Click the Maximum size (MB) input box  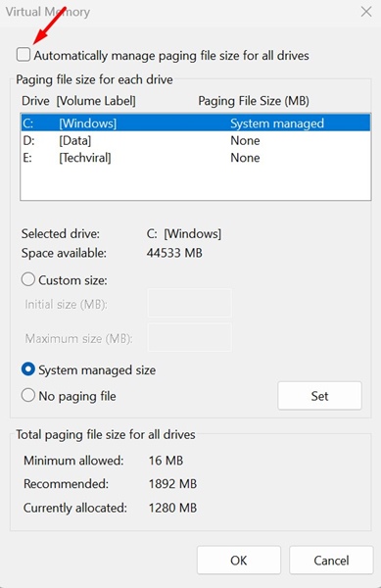tap(190, 337)
